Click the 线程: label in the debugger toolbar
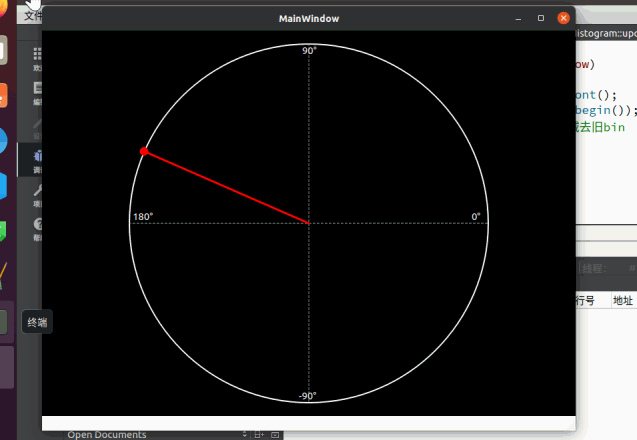 594,269
